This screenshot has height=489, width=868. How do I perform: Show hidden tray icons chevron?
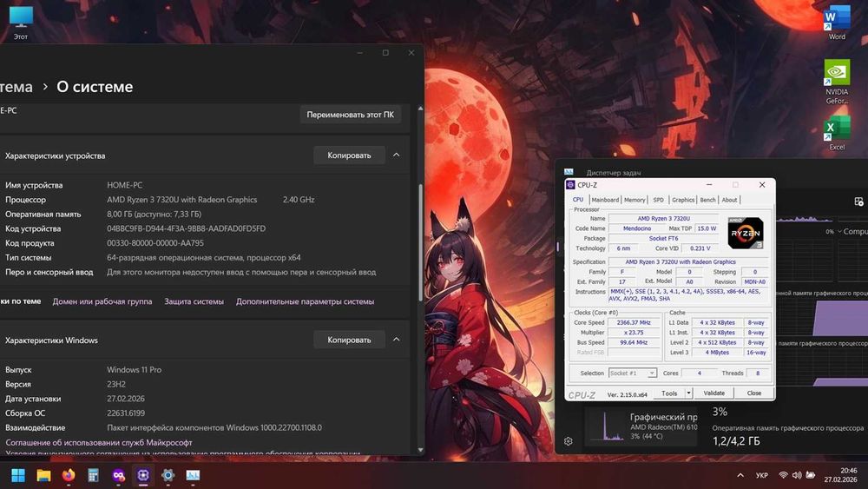pos(740,475)
